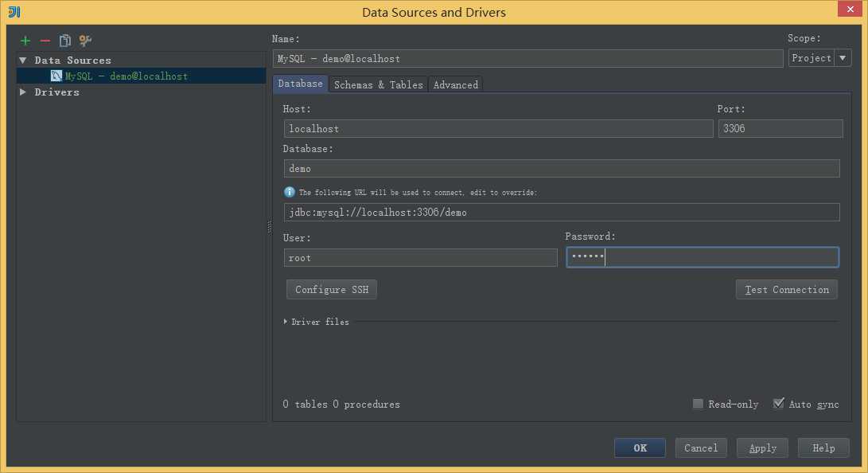Click the panel splitter drag handle
This screenshot has height=473, width=868.
(x=270, y=226)
